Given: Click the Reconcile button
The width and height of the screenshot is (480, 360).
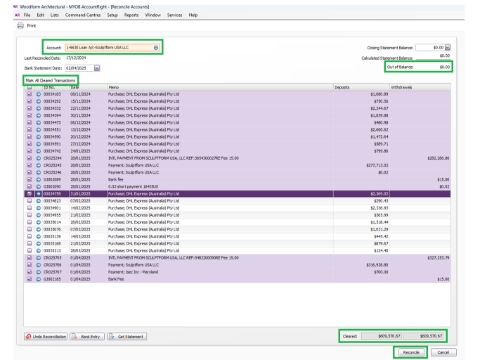Looking at the screenshot, I should (x=410, y=352).
